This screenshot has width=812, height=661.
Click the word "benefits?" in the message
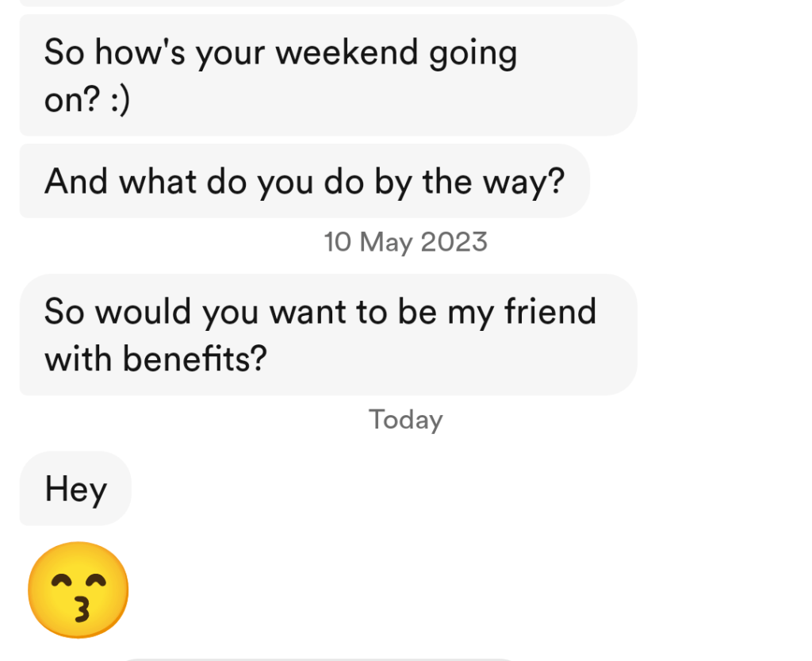[x=194, y=360]
